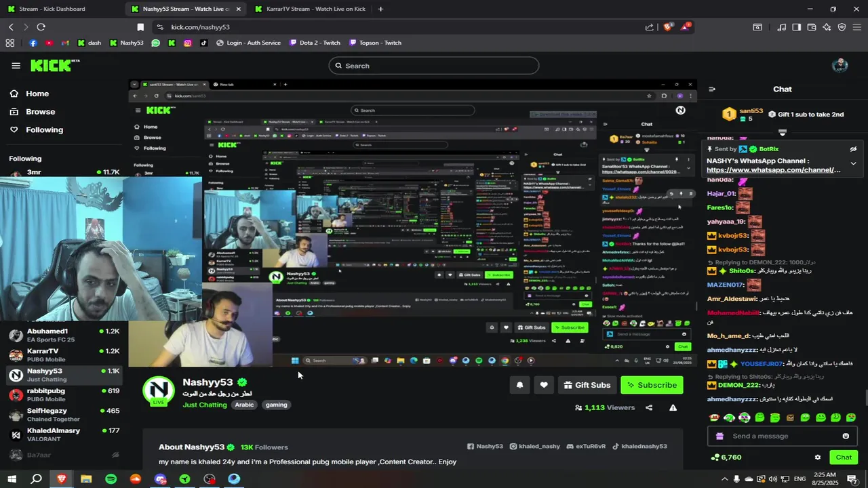Open KhaledAlmasry followed channel
868x488 pixels.
[x=64, y=434]
